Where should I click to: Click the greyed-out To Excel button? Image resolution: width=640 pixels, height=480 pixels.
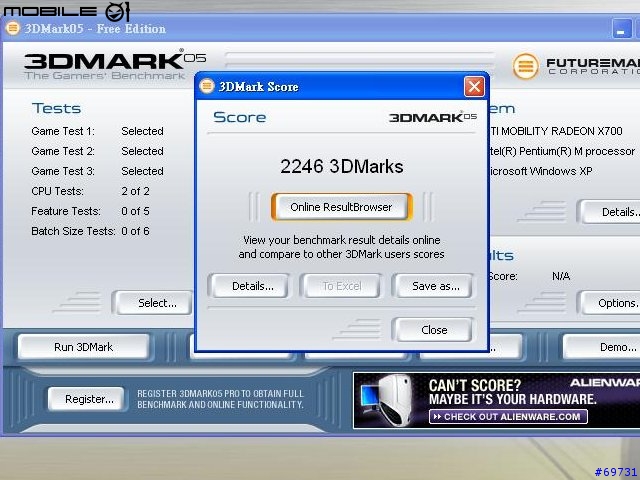point(342,286)
